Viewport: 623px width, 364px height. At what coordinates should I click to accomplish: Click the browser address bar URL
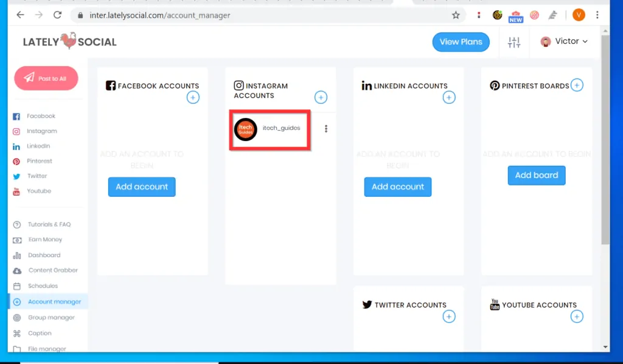point(160,15)
